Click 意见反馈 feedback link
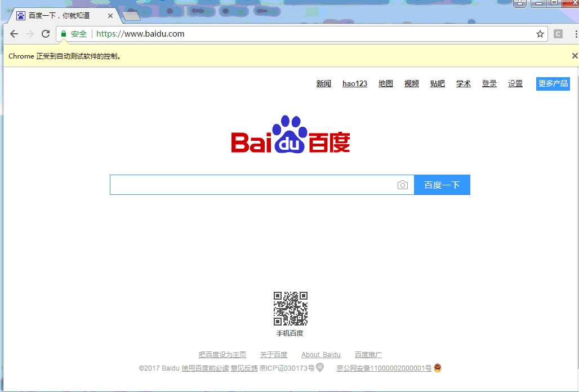Viewport: 579px width, 392px height. click(x=244, y=368)
